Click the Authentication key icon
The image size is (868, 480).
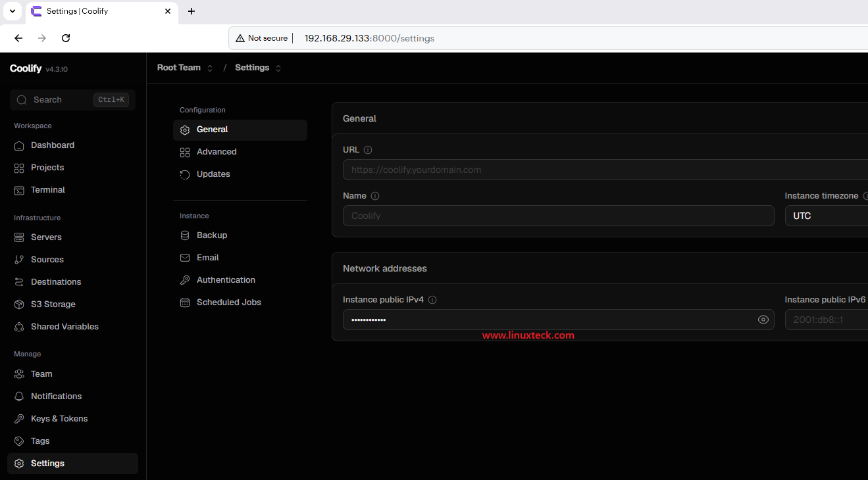tap(185, 280)
